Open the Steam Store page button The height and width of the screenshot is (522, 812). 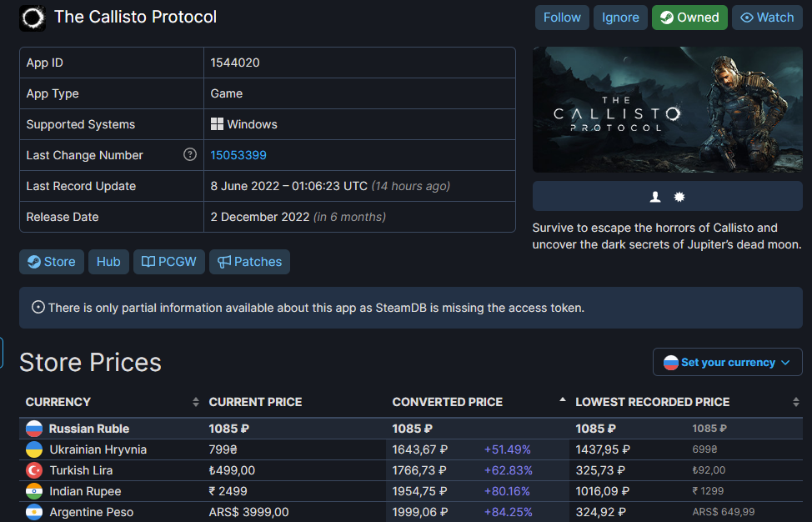pyautogui.click(x=51, y=262)
